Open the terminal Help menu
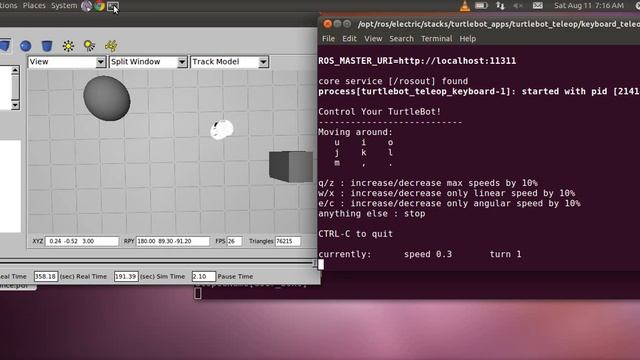The width and height of the screenshot is (640, 360). click(467, 39)
